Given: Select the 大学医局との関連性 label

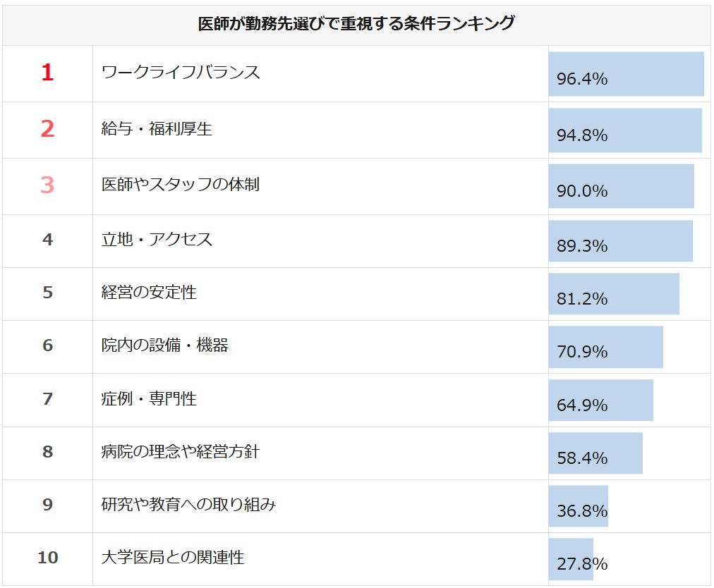Looking at the screenshot, I should pos(173,558).
